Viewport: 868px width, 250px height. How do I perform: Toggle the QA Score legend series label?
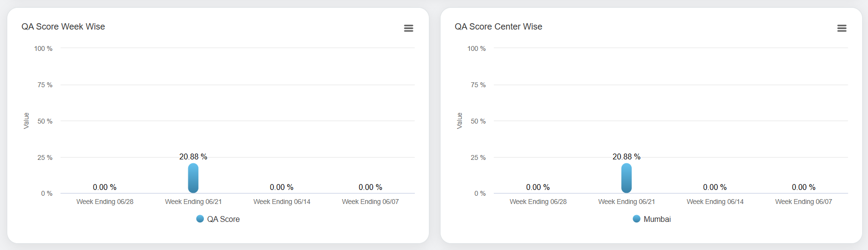point(223,219)
